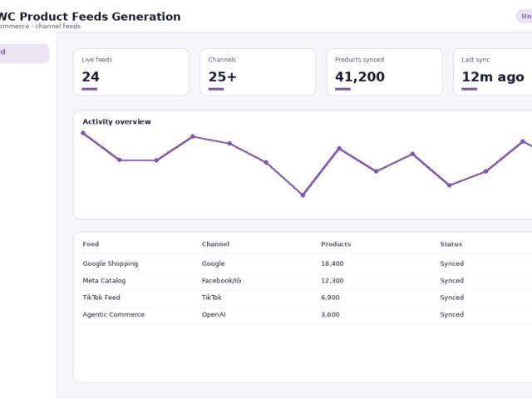Open the Live feeds 24 card
This screenshot has width=532, height=399.
[131, 72]
